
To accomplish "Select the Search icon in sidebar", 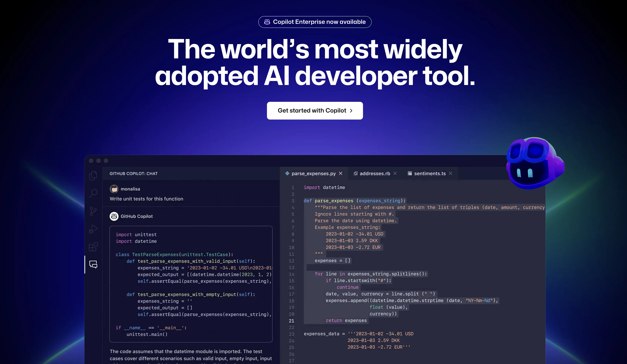I will coord(93,192).
